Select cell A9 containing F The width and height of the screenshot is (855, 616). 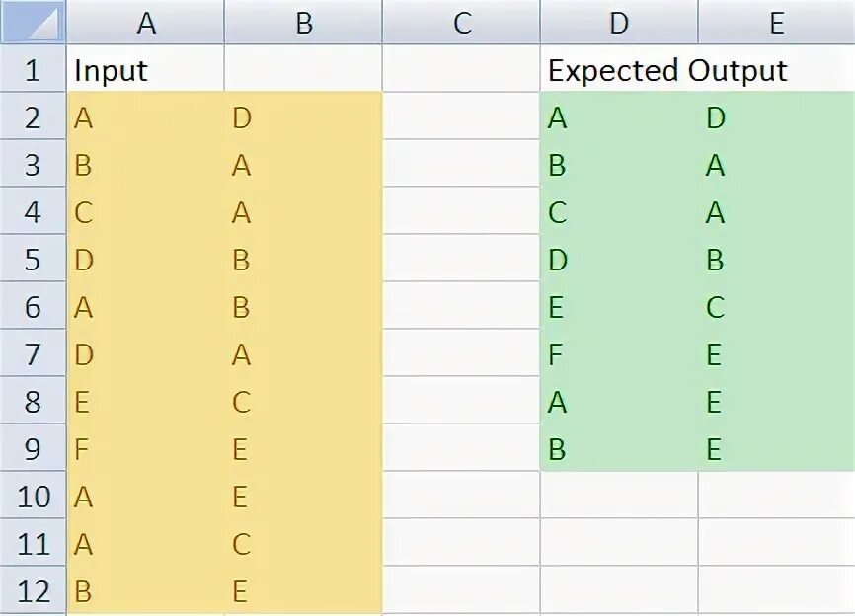point(145,448)
